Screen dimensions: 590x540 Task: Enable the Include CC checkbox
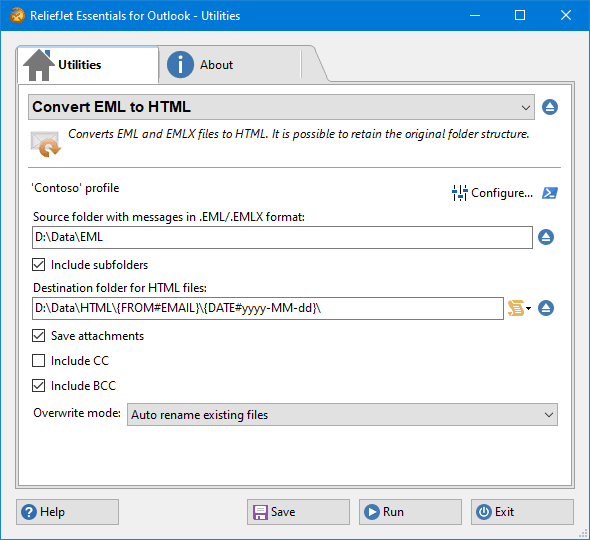point(38,361)
